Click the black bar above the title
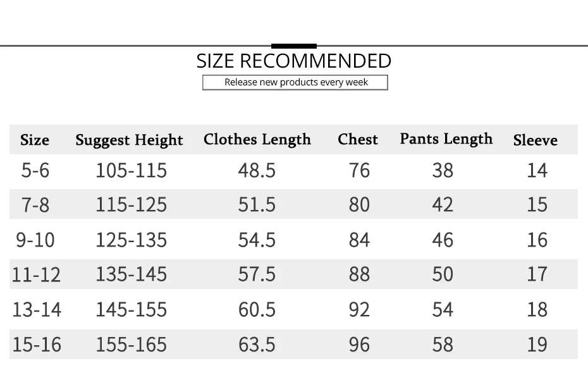Viewport: 588px width, 380px height. [294, 46]
